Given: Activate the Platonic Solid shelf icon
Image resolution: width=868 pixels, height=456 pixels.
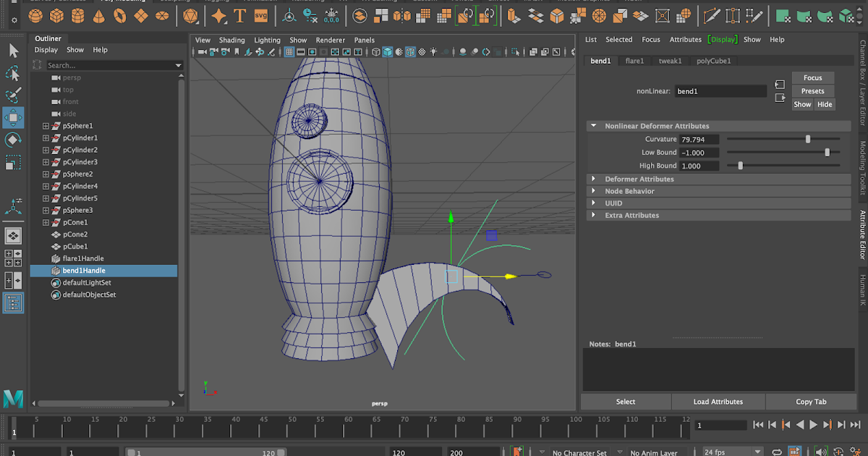Looking at the screenshot, I should (190, 15).
